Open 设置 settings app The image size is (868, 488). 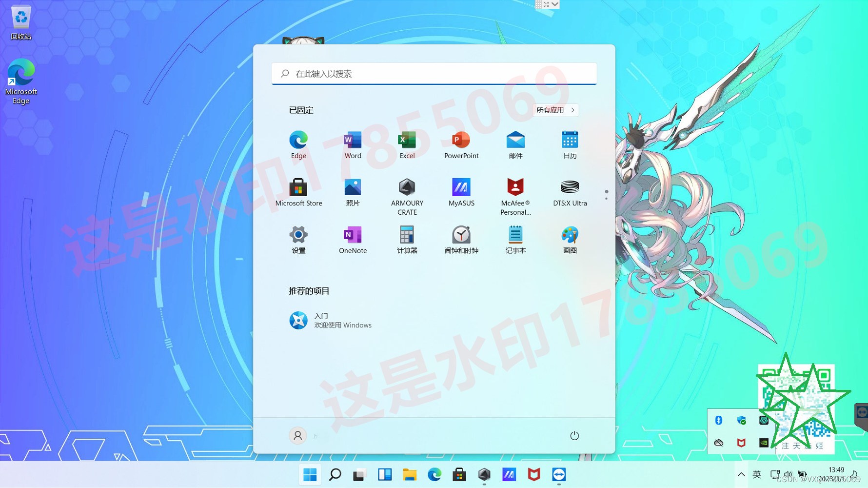click(298, 240)
